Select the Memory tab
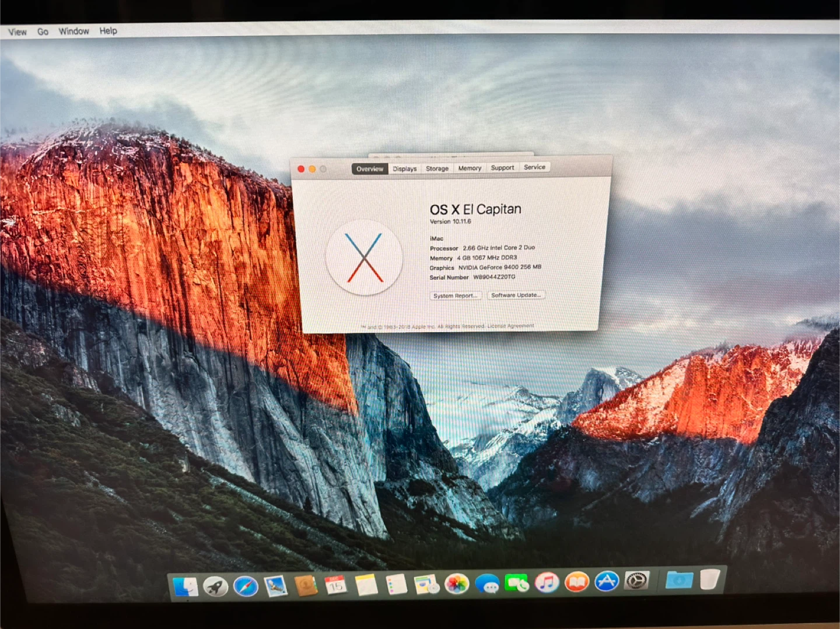840x629 pixels. pyautogui.click(x=470, y=168)
